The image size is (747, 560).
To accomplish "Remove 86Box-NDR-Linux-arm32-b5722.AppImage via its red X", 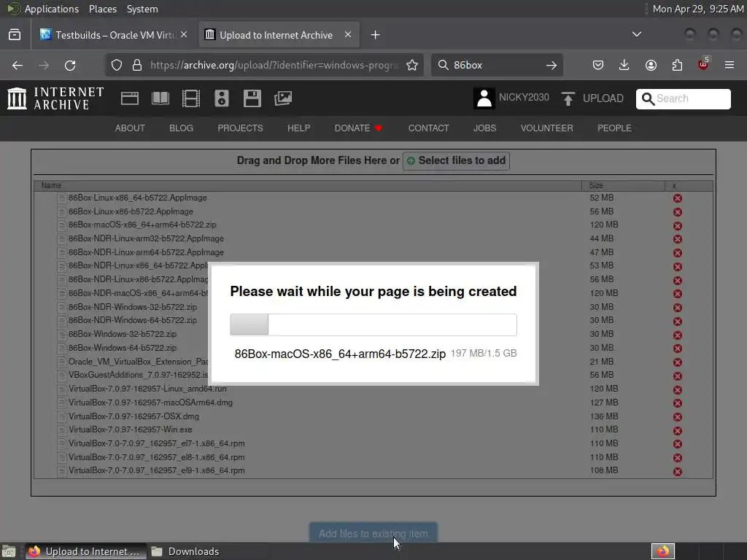I will pyautogui.click(x=678, y=239).
